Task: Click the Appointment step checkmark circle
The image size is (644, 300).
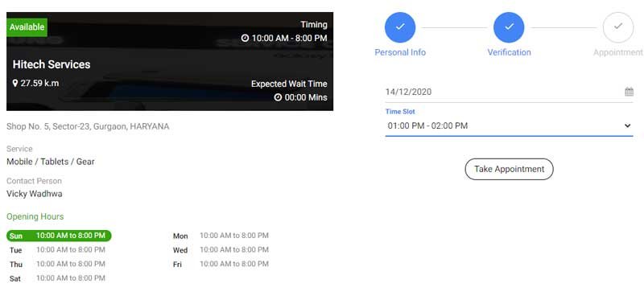Action: pos(618,27)
